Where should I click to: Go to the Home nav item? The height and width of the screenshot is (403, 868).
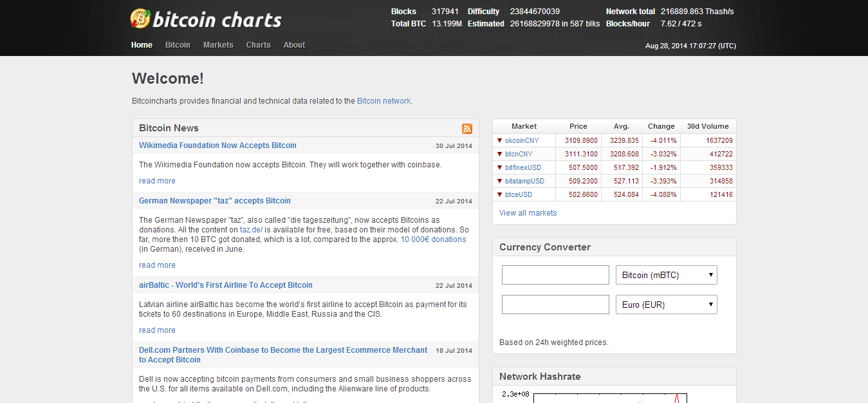142,45
